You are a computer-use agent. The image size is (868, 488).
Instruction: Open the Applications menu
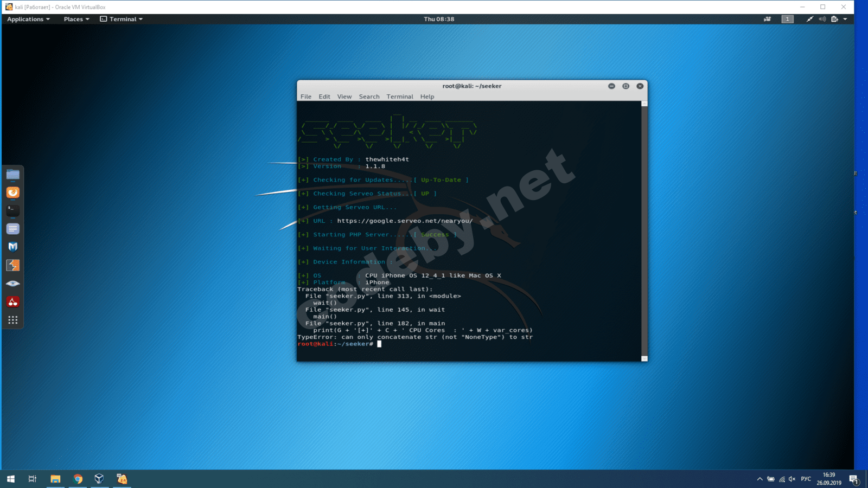pos(28,19)
